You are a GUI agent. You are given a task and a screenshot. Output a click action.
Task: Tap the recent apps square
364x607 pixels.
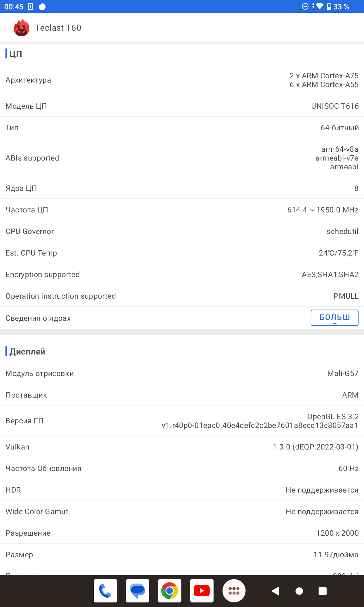[322, 591]
